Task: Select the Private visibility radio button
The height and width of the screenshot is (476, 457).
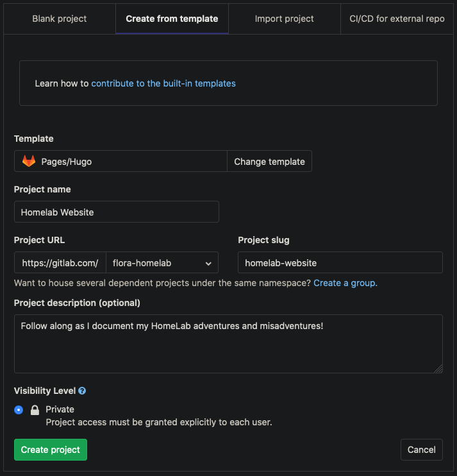Action: point(19,410)
